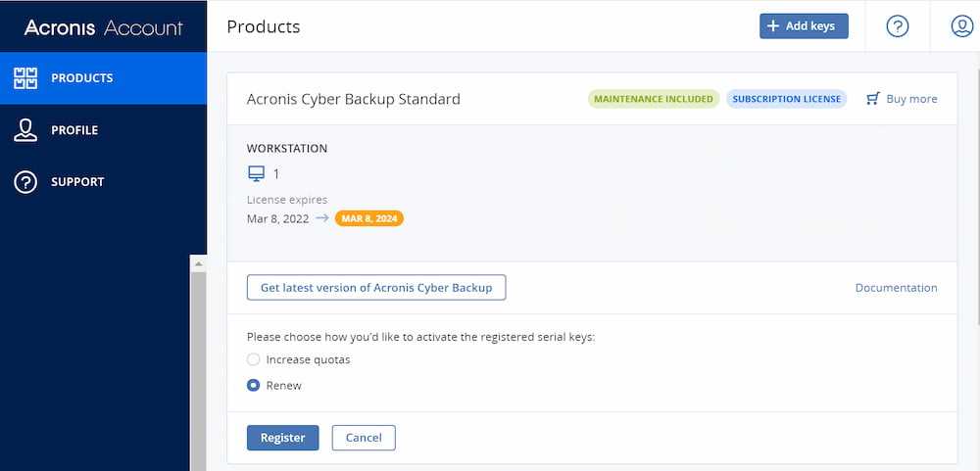This screenshot has width=980, height=471.
Task: Select the Renew radio option
Action: [254, 386]
